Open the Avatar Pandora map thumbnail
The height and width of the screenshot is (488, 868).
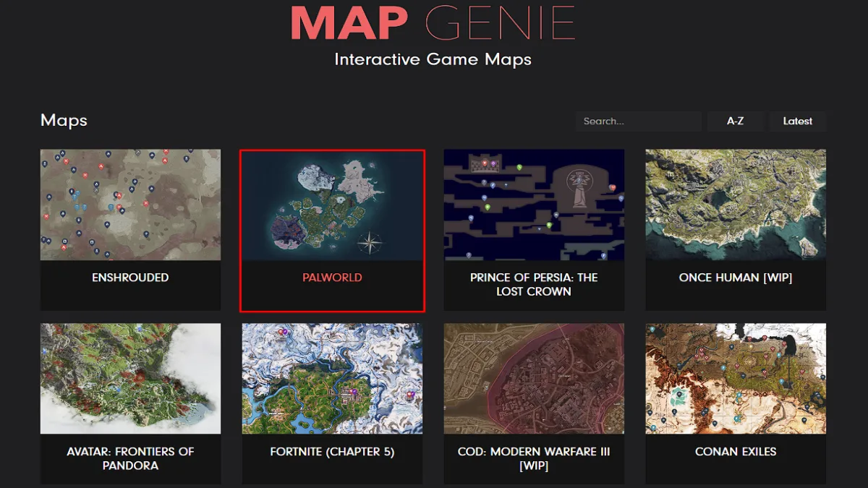(130, 378)
